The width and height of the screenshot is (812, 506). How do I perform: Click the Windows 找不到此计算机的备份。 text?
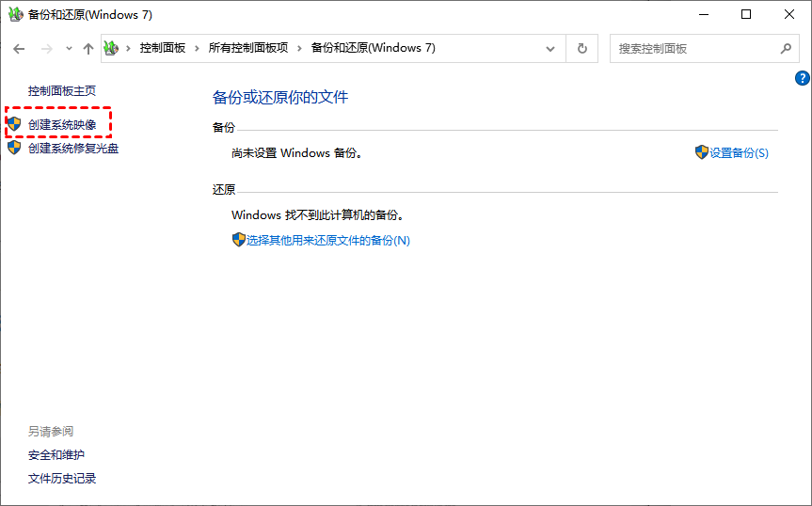(318, 215)
